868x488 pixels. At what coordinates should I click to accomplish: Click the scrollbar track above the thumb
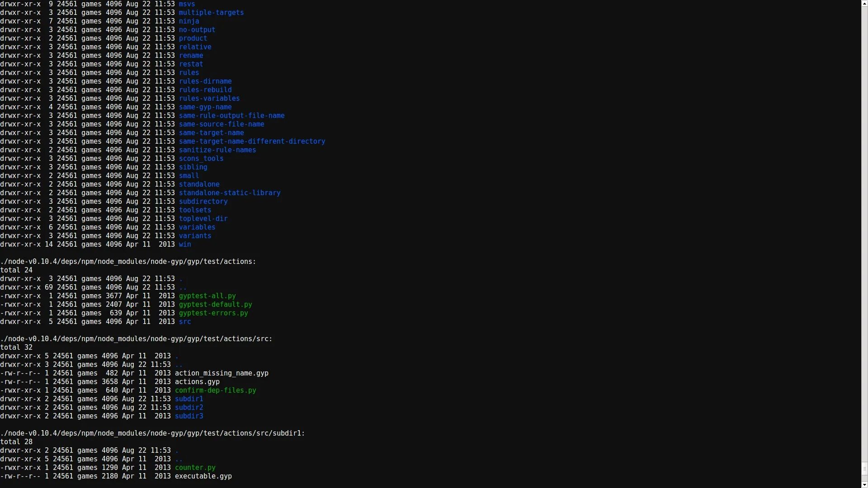pos(864,226)
